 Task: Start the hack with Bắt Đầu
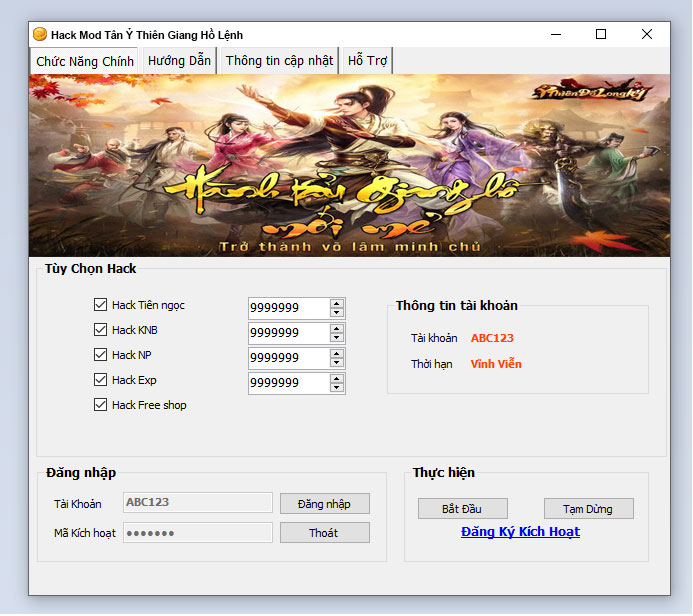[x=463, y=509]
